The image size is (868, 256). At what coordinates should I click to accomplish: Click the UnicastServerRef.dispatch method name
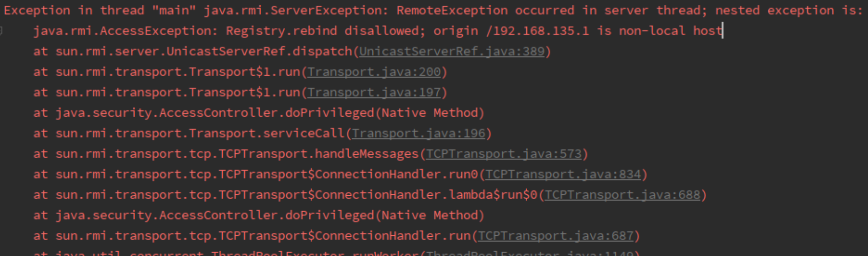coord(259,51)
